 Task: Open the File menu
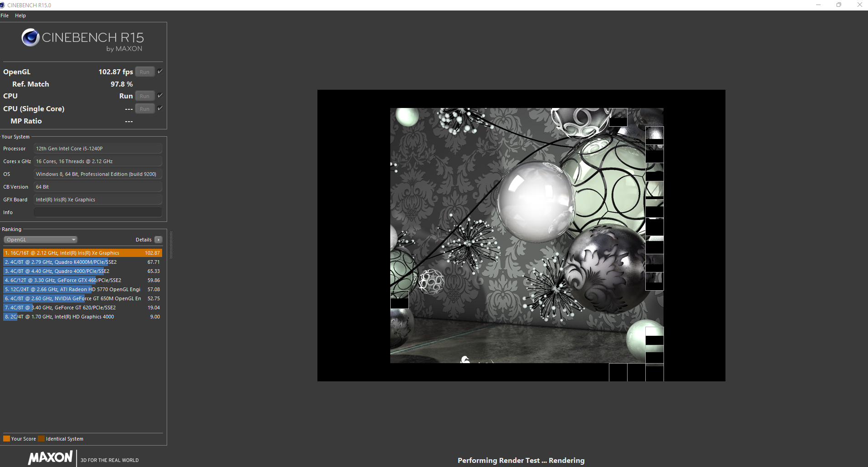tap(5, 15)
